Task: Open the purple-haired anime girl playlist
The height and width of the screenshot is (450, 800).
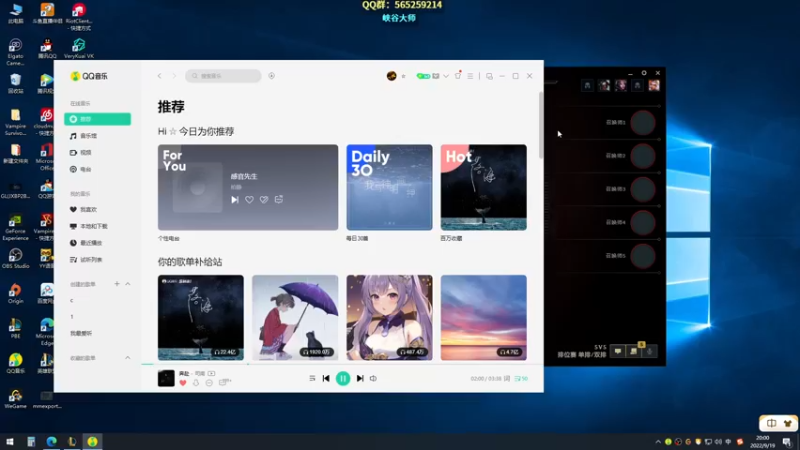Action: pyautogui.click(x=389, y=317)
